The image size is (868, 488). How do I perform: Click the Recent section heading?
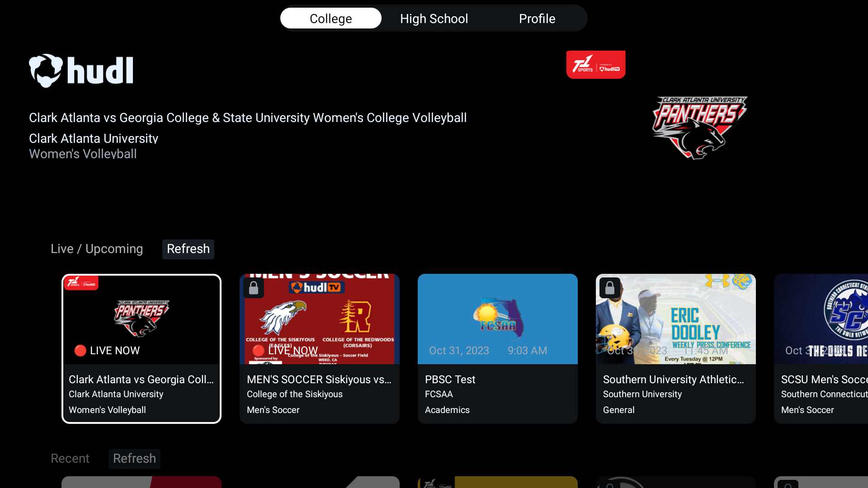(70, 458)
